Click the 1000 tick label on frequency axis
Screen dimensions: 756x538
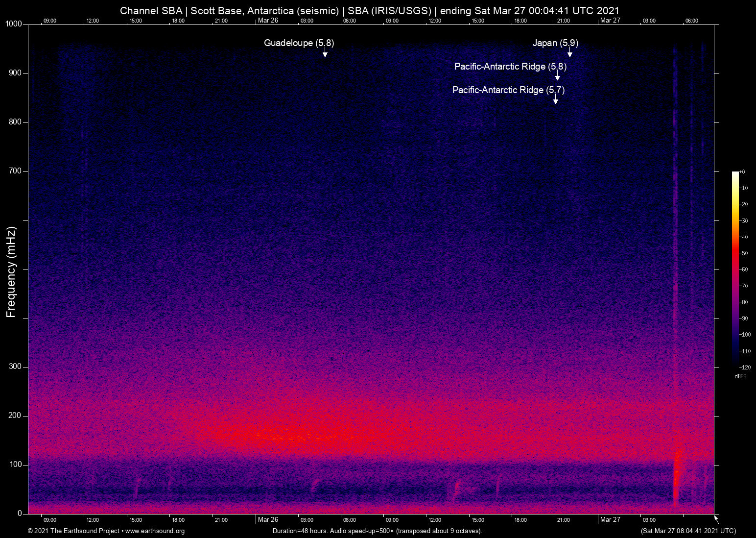pos(13,24)
